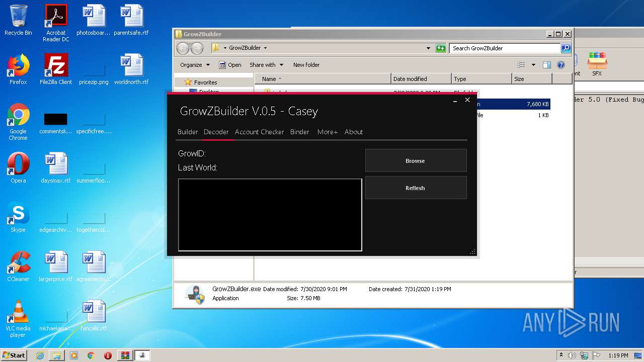Select fancalls.rtf desktop file
This screenshot has width=644, height=362.
coord(94,316)
